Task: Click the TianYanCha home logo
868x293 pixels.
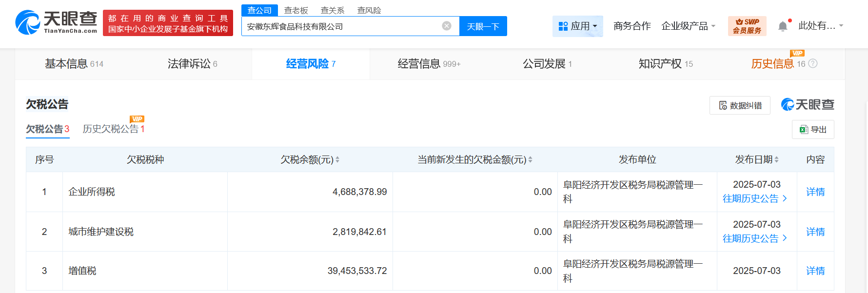Action: click(x=56, y=22)
